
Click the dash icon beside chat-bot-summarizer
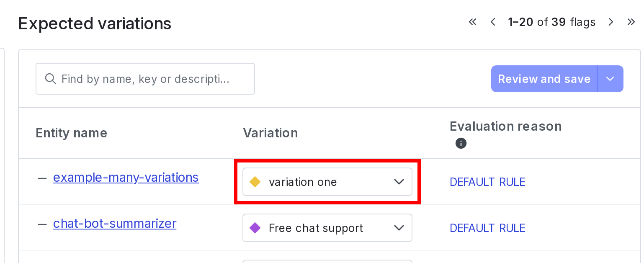click(x=42, y=224)
